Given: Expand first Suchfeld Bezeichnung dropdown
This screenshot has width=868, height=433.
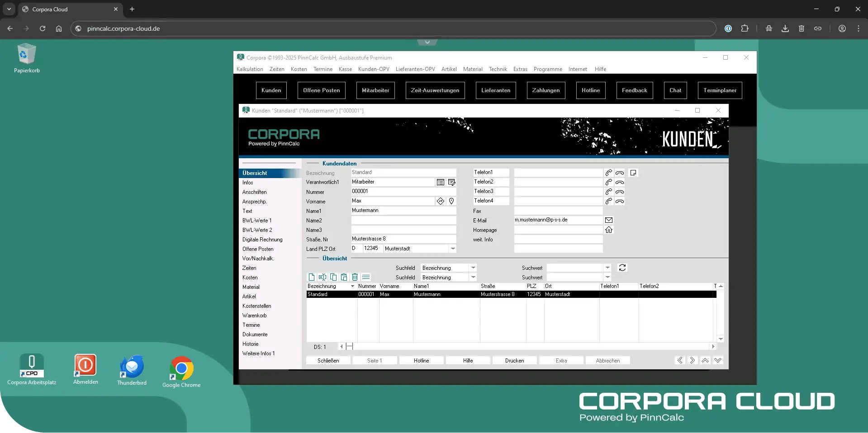Looking at the screenshot, I should [473, 268].
